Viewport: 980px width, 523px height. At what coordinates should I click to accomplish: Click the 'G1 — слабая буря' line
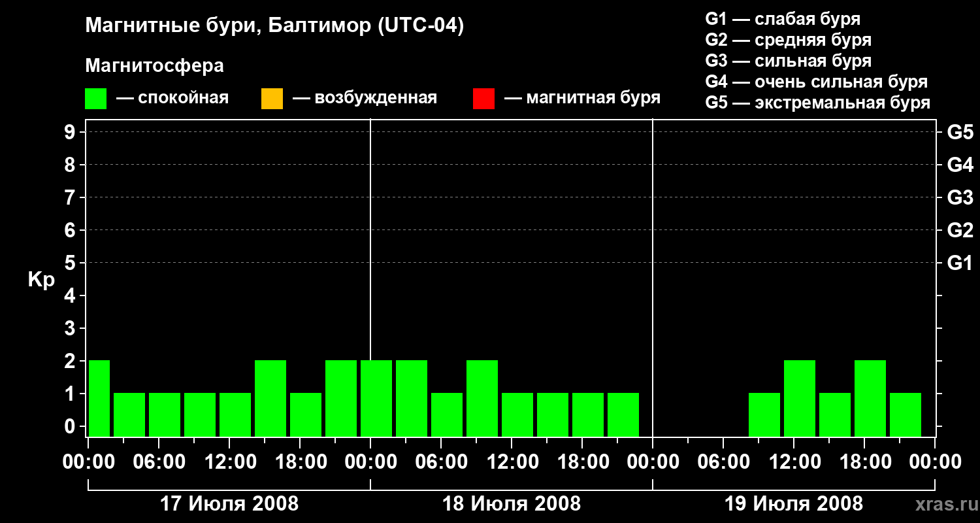783,19
